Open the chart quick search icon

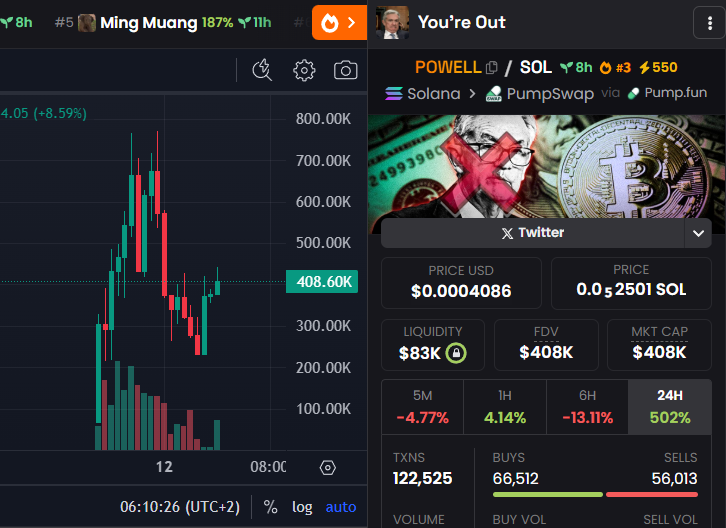[x=262, y=70]
